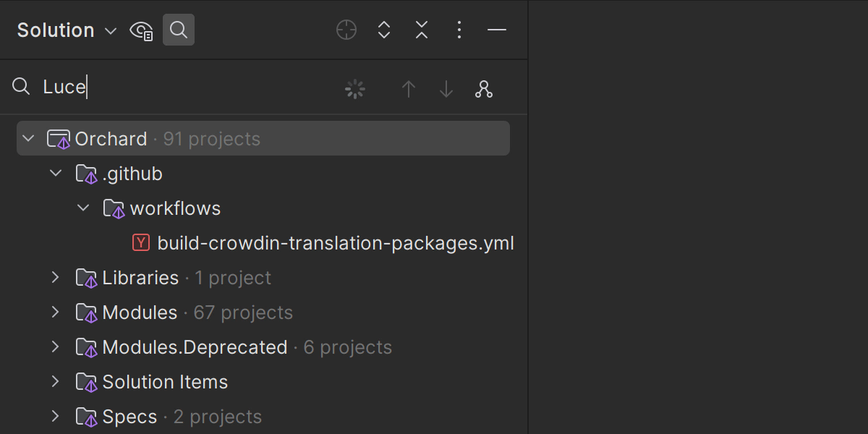Click the Modules.Deprecated folder icon
This screenshot has height=434, width=868.
[86, 347]
